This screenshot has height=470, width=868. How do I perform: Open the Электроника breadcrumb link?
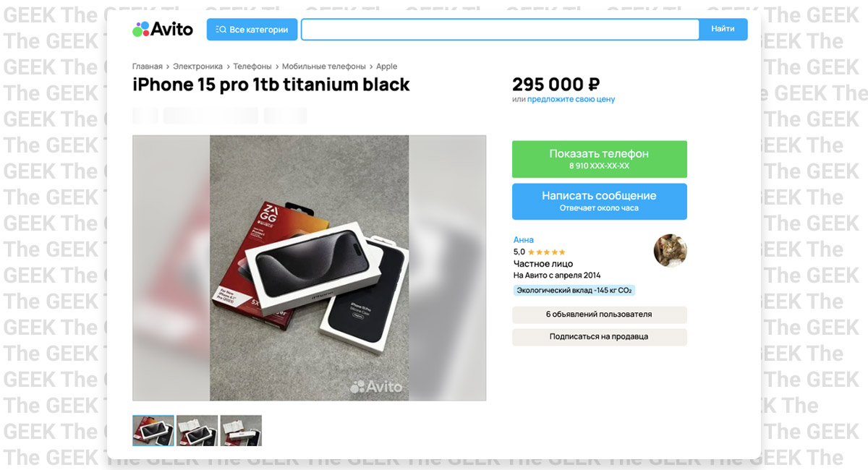coord(197,67)
